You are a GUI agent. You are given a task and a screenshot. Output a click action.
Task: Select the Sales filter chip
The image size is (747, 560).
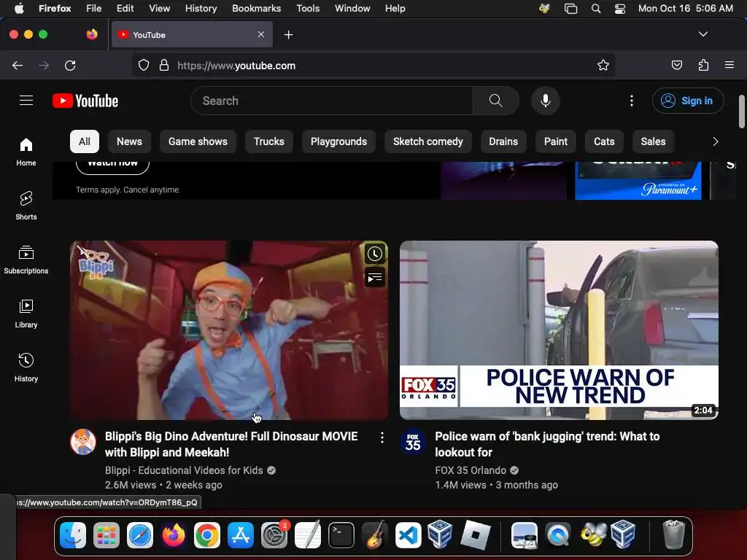pyautogui.click(x=653, y=141)
